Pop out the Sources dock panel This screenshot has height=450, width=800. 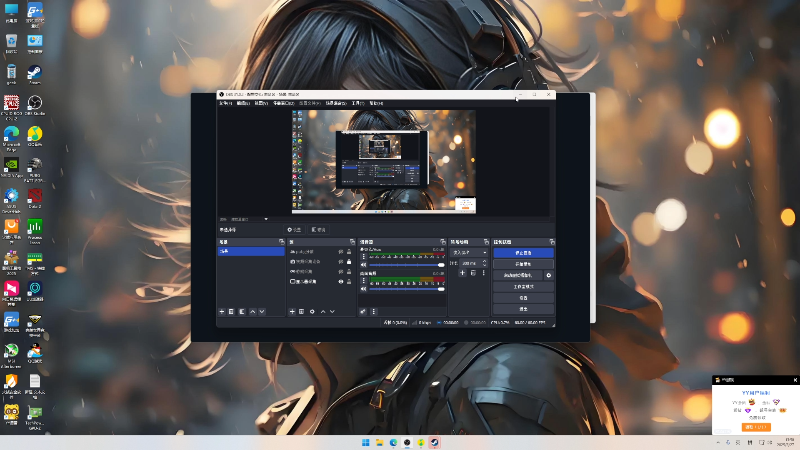(352, 241)
